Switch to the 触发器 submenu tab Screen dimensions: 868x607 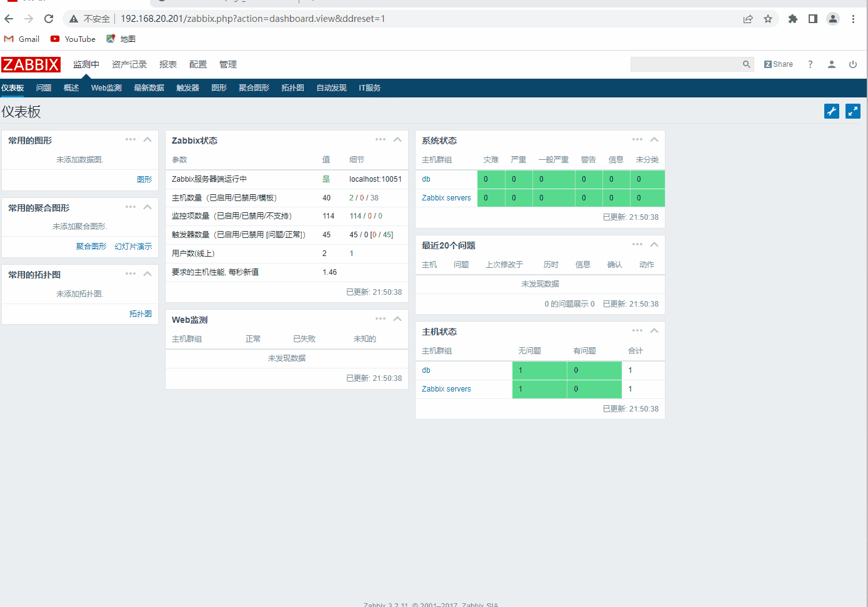click(187, 88)
